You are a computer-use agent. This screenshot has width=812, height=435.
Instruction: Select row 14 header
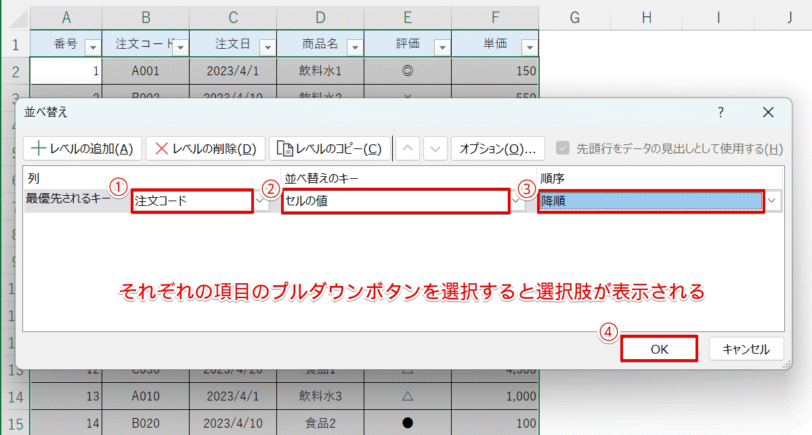[x=15, y=397]
